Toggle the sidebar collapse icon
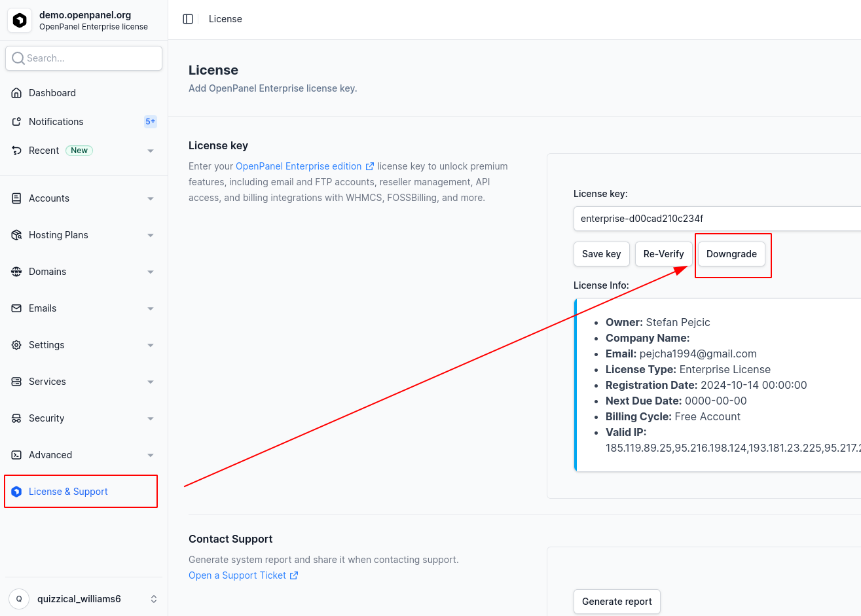Image resolution: width=861 pixels, height=616 pixels. coord(188,19)
